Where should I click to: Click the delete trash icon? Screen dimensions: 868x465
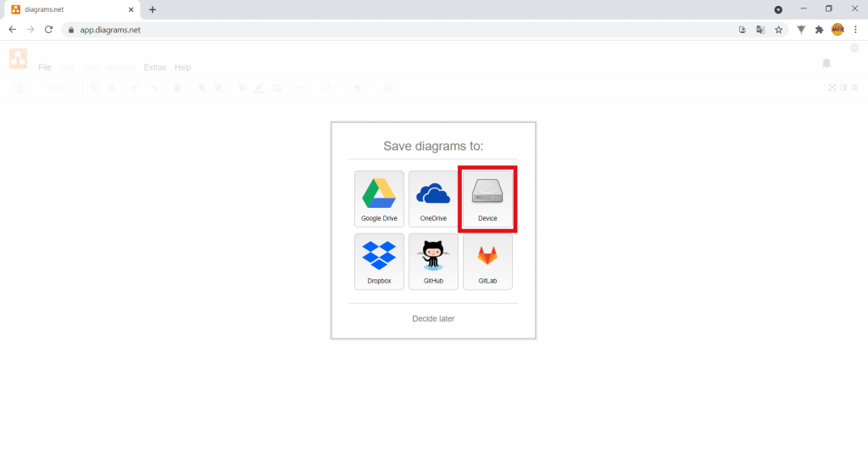[x=177, y=87]
